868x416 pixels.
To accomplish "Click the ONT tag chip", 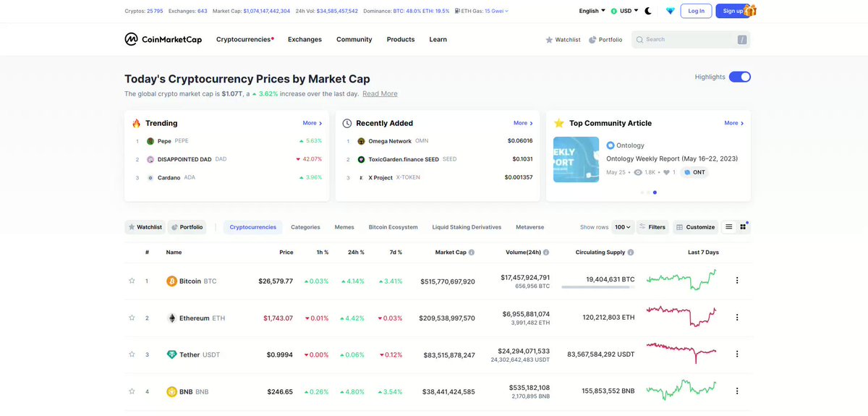I will tap(694, 172).
